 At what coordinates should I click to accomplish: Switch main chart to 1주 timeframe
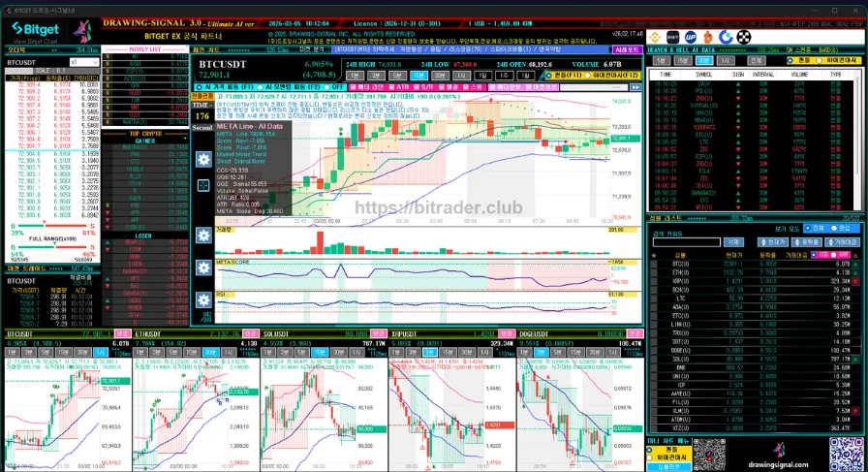(x=503, y=76)
